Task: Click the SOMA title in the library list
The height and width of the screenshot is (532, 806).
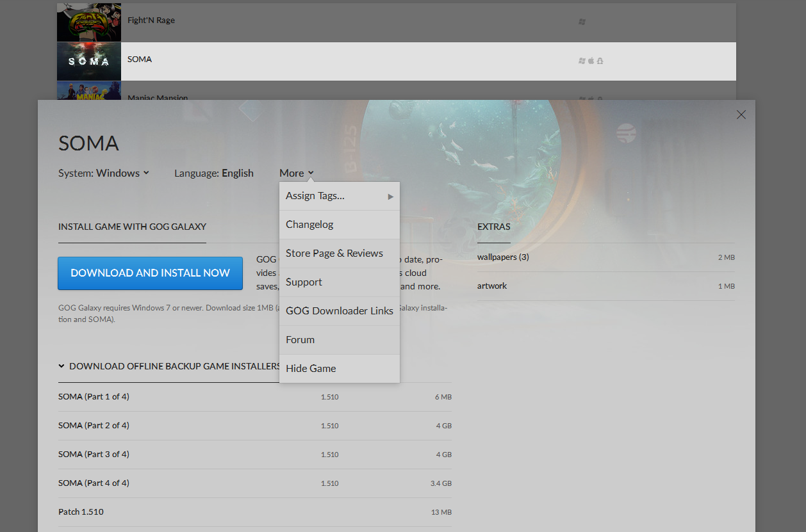Action: [140, 60]
